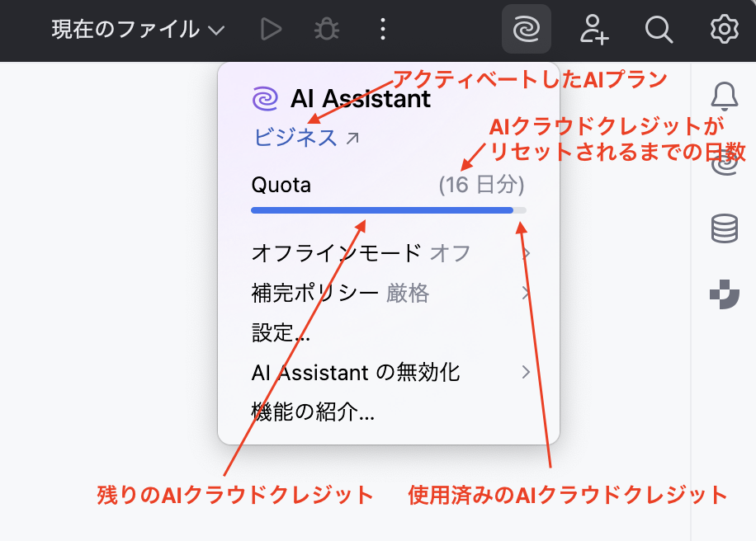Open the More Actions three-dot menu
Viewport: 756px width, 541px height.
(x=383, y=30)
